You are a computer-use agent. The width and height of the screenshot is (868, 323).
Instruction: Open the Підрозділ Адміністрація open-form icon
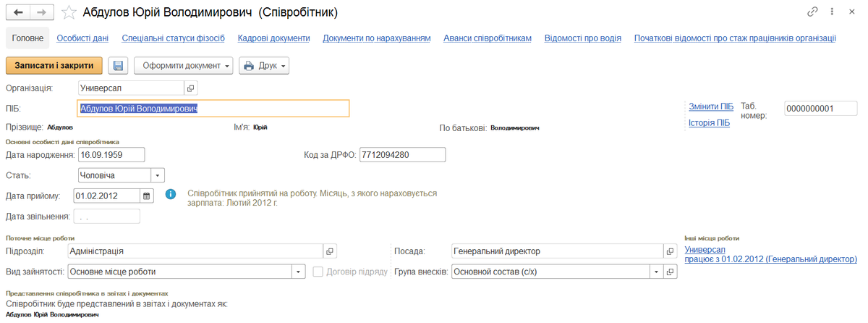click(x=329, y=251)
